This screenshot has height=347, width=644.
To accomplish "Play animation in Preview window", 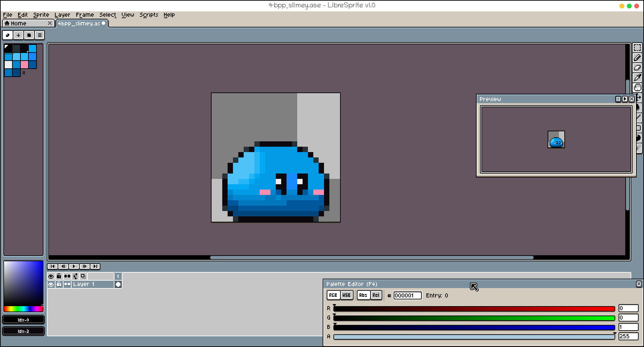I will 625,99.
